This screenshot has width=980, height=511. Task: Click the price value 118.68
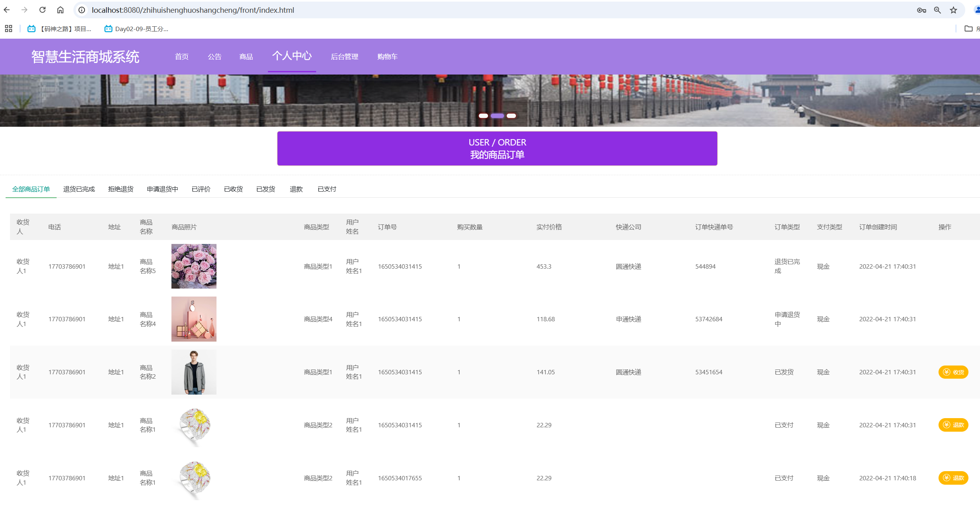(545, 319)
